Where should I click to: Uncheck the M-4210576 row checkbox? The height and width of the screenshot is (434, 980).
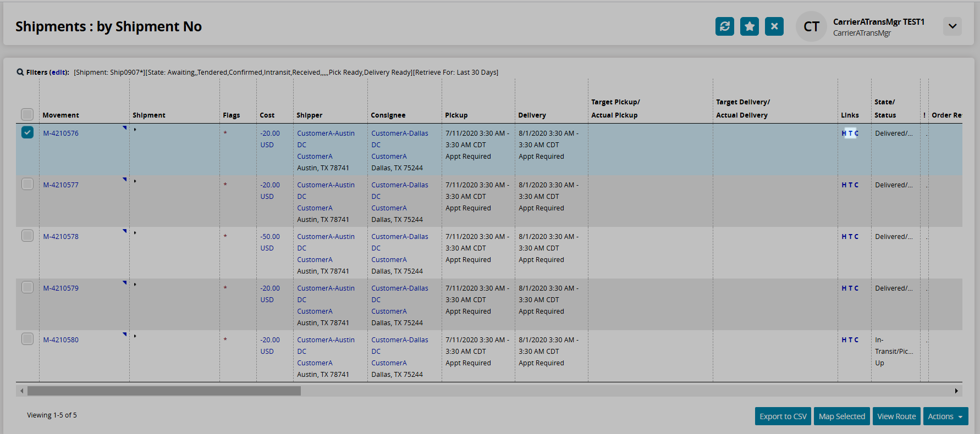(x=27, y=132)
